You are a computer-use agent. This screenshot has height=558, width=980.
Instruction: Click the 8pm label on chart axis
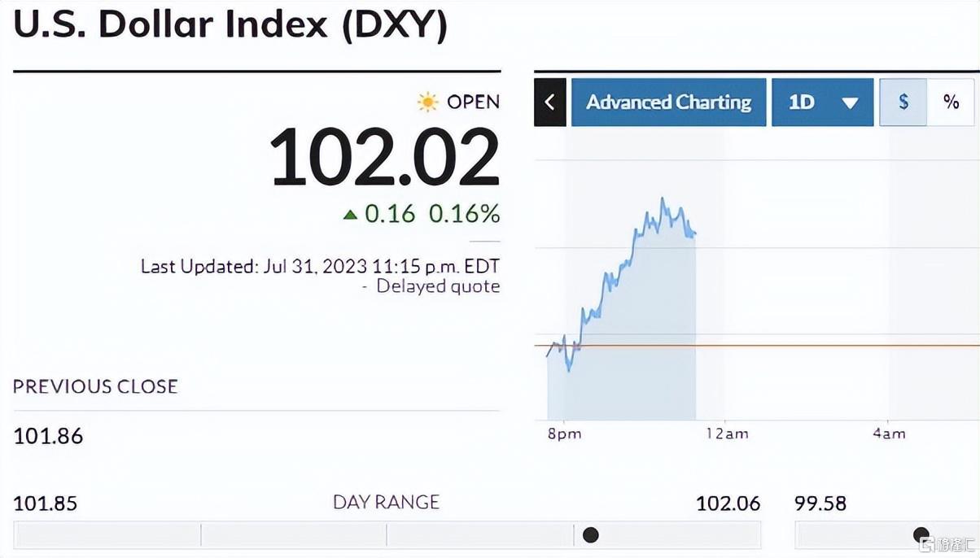click(x=564, y=434)
